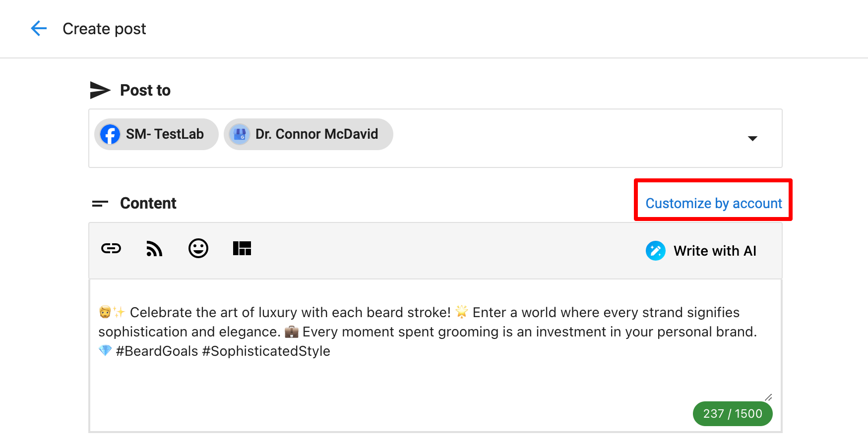The height and width of the screenshot is (439, 868).
Task: Click the Write with AI wand icon
Action: [x=655, y=251]
